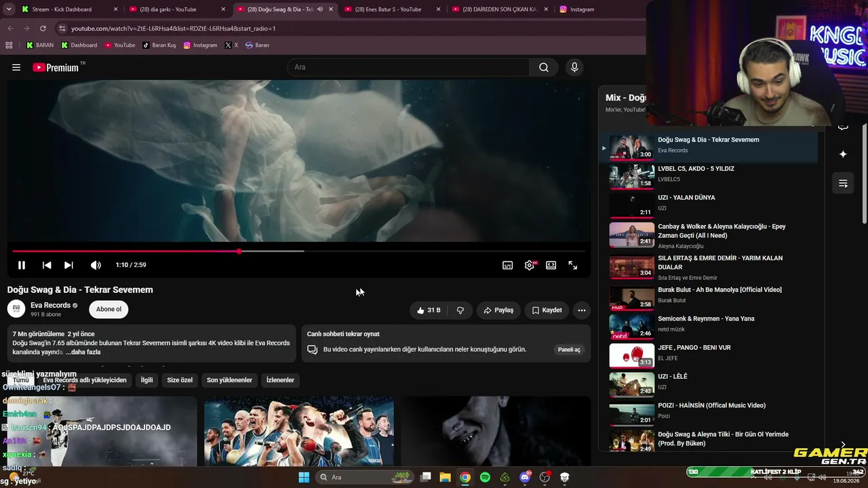Save the video with Kaydet
Image resolution: width=868 pixels, height=488 pixels.
pos(547,310)
